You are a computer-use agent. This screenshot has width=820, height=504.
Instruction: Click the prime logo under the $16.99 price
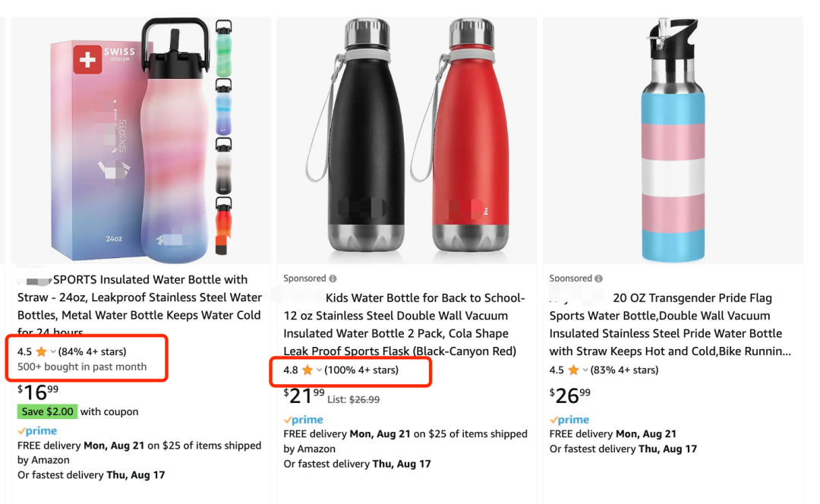[x=38, y=431]
